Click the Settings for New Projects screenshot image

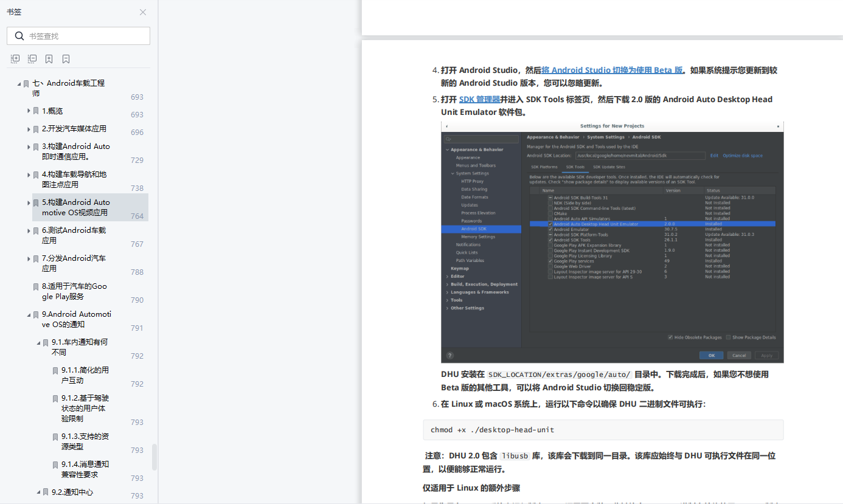[x=612, y=242]
